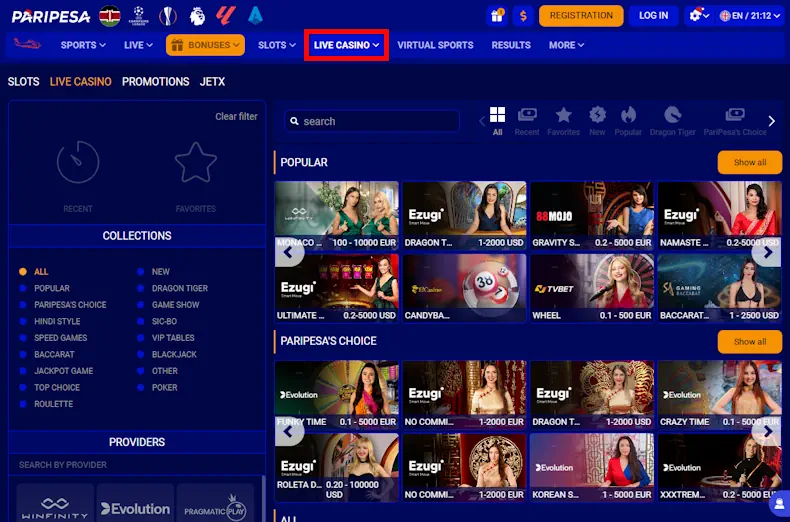
Task: Click the large Favorites star icon
Action: 195,162
